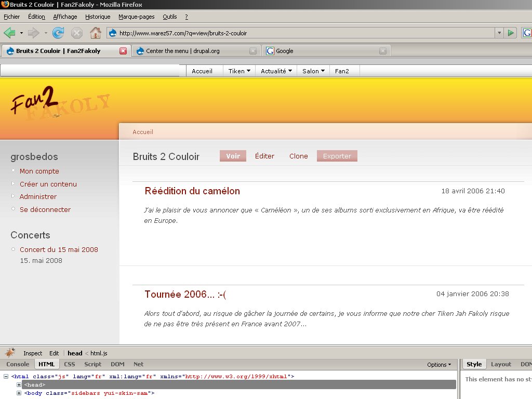This screenshot has width=532, height=399.
Task: Click the Reload page icon
Action: (58, 33)
